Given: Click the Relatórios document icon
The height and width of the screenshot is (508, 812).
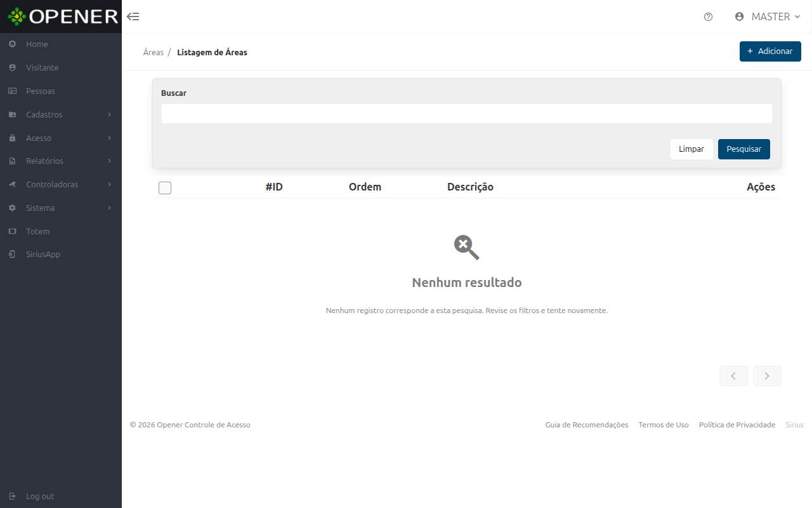Looking at the screenshot, I should coord(12,161).
